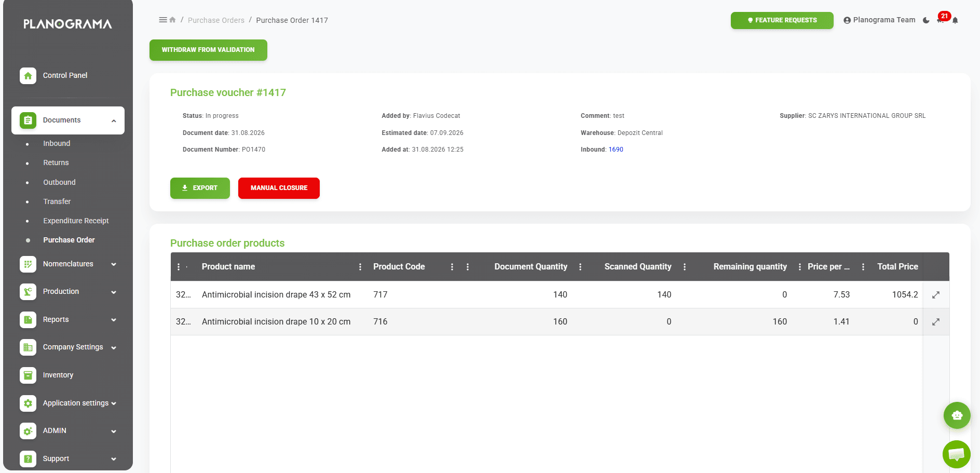Open the Planograma Team account menu
This screenshot has width=980, height=473.
click(x=879, y=20)
